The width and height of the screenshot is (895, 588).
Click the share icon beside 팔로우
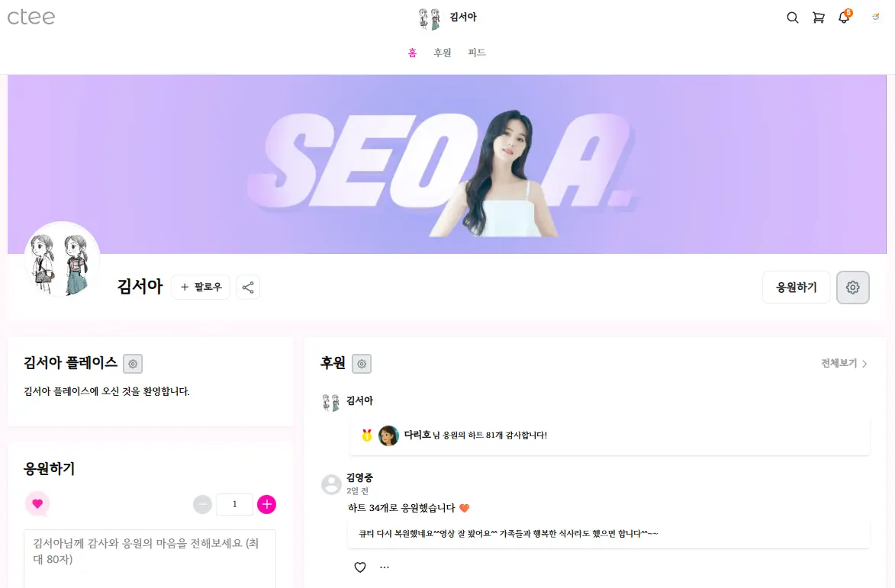[x=248, y=287]
